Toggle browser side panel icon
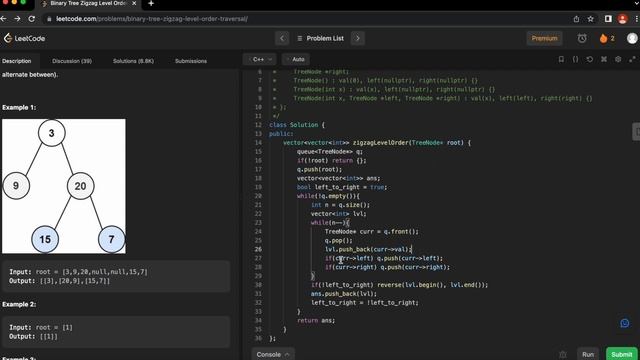This screenshot has width=640, height=360. 608,19
